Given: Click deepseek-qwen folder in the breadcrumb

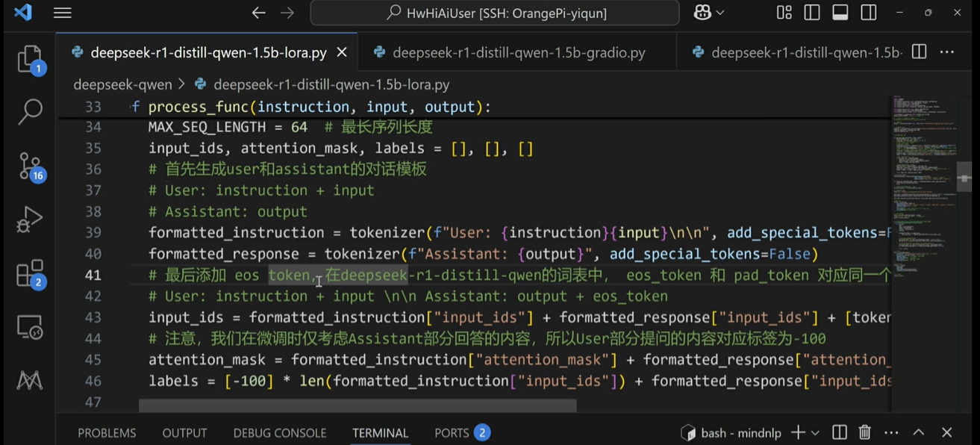Looking at the screenshot, I should (122, 84).
